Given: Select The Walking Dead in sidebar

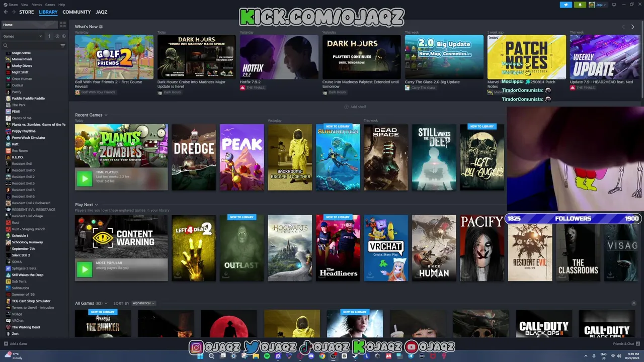Looking at the screenshot, I should click(26, 327).
